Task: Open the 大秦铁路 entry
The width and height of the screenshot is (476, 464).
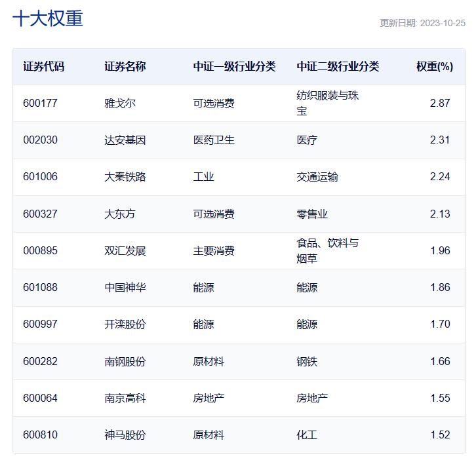Action: coord(125,177)
